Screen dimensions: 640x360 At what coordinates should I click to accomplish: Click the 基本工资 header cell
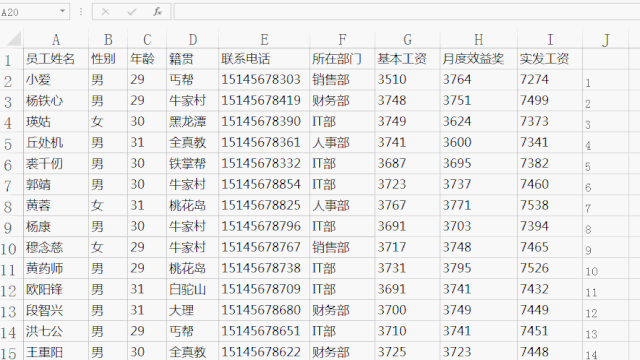point(408,59)
